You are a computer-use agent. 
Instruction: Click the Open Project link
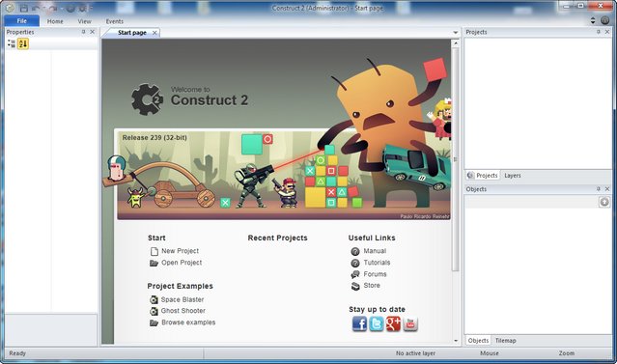182,263
